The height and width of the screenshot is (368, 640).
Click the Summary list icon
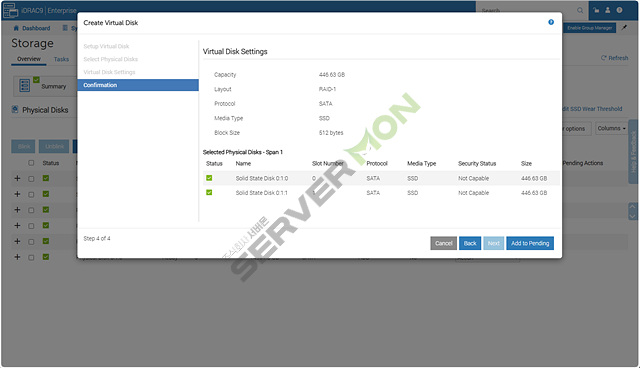click(24, 85)
